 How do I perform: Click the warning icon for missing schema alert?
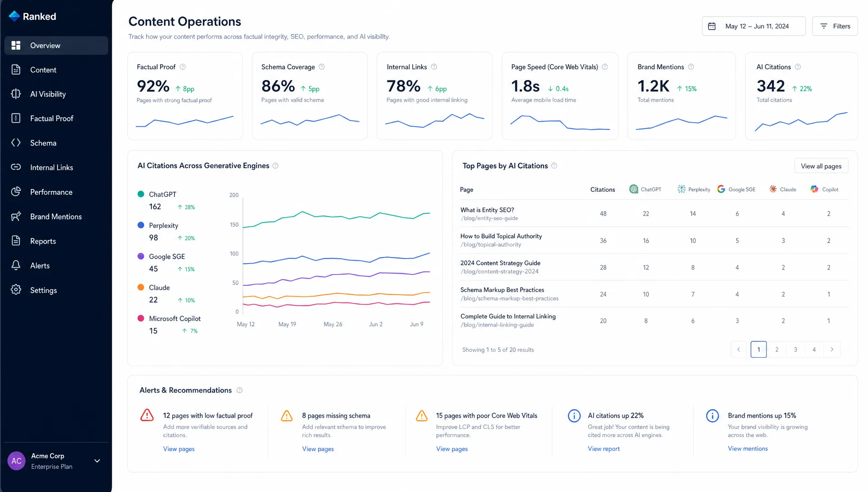pos(287,416)
